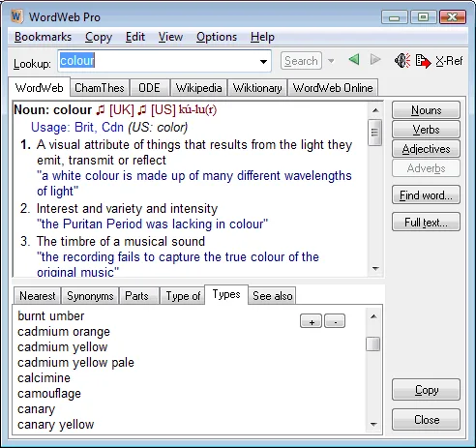
Task: Click the Find word... button
Action: [x=426, y=195]
